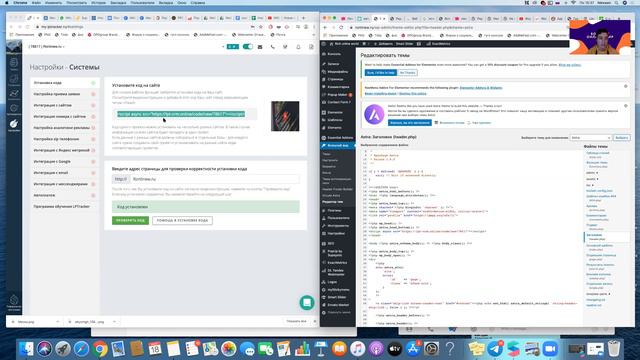This screenshot has width=640, height=360.
Task: Expand the 'assets' folder in theme files
Action: 592,179
